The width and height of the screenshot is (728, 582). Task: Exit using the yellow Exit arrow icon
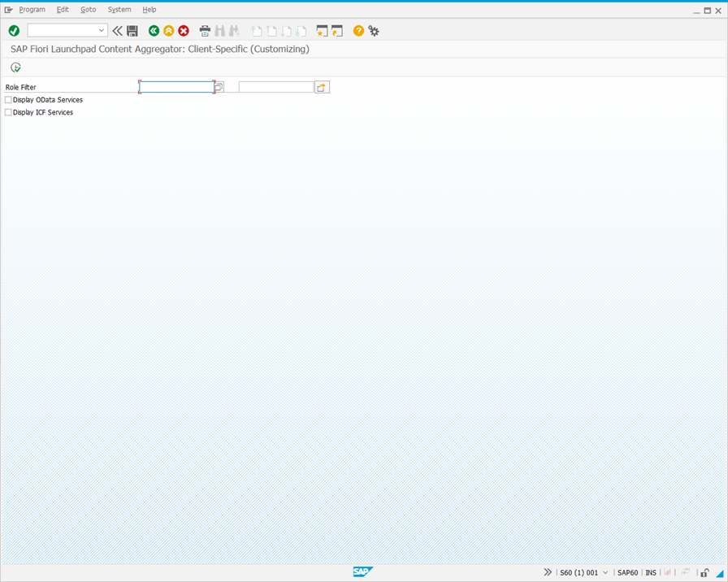click(168, 30)
